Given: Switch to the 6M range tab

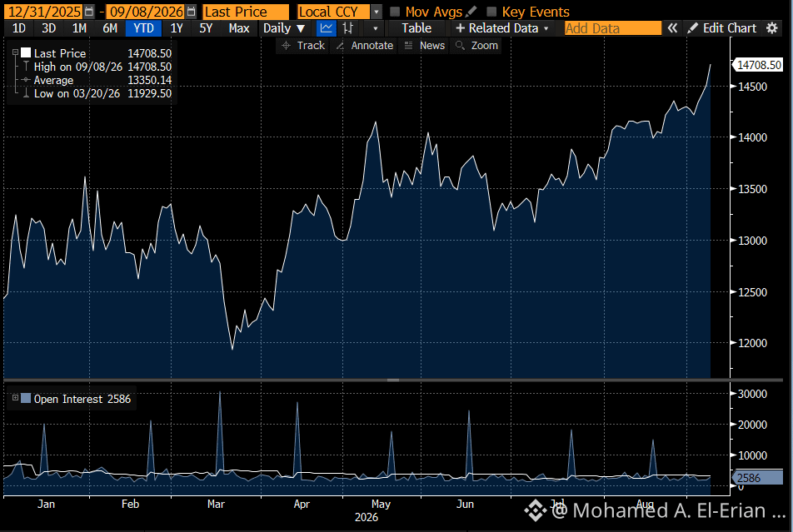Looking at the screenshot, I should 110,28.
